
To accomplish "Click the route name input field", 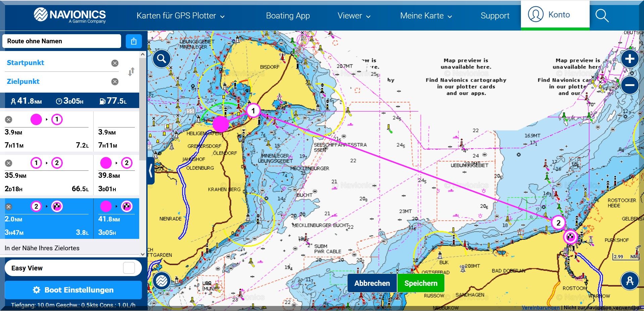I will tap(62, 41).
